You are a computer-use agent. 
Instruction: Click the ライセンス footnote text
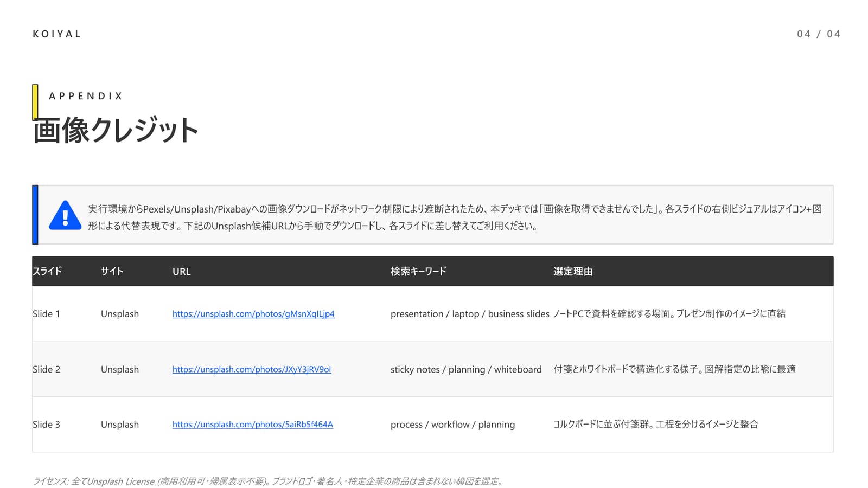click(269, 481)
